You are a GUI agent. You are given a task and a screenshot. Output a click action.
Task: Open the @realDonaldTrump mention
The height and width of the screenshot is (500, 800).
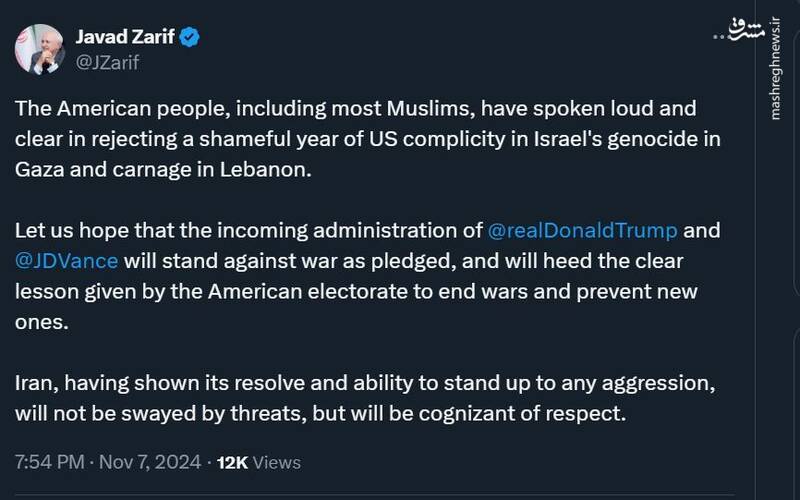[x=582, y=231]
